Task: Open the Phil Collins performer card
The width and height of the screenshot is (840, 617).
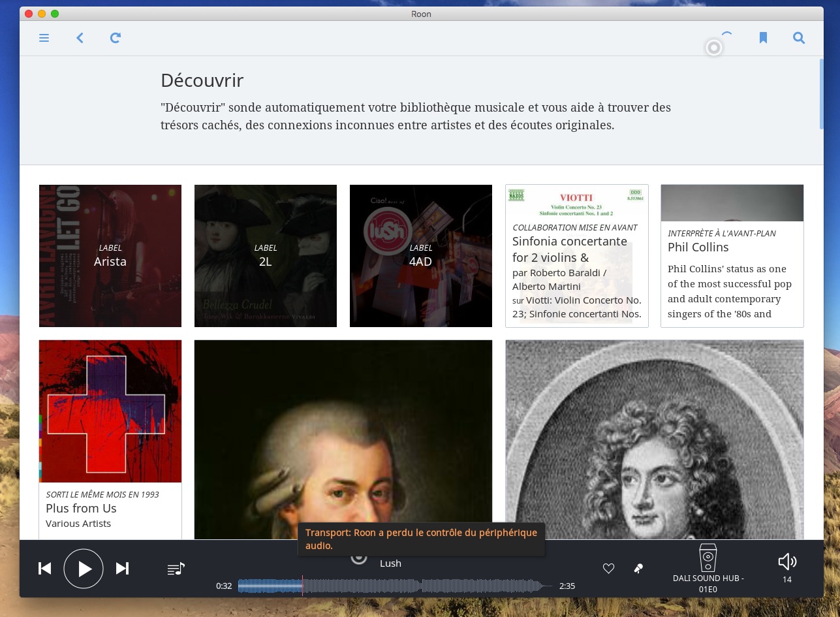Action: [732, 256]
